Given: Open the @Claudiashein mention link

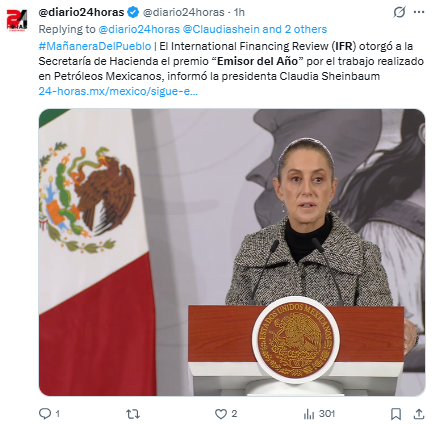Looking at the screenshot, I should tap(221, 29).
